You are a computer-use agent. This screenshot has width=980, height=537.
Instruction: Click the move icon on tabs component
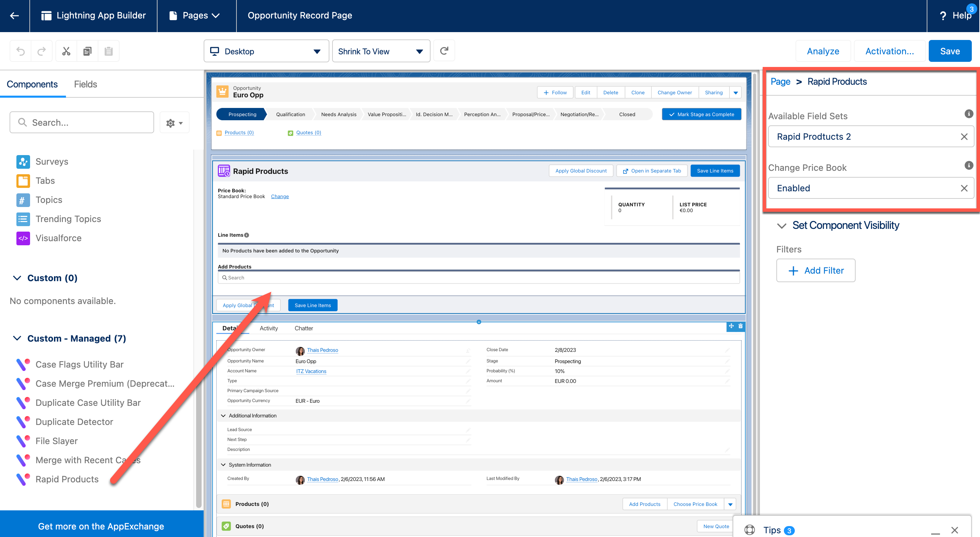(x=731, y=326)
